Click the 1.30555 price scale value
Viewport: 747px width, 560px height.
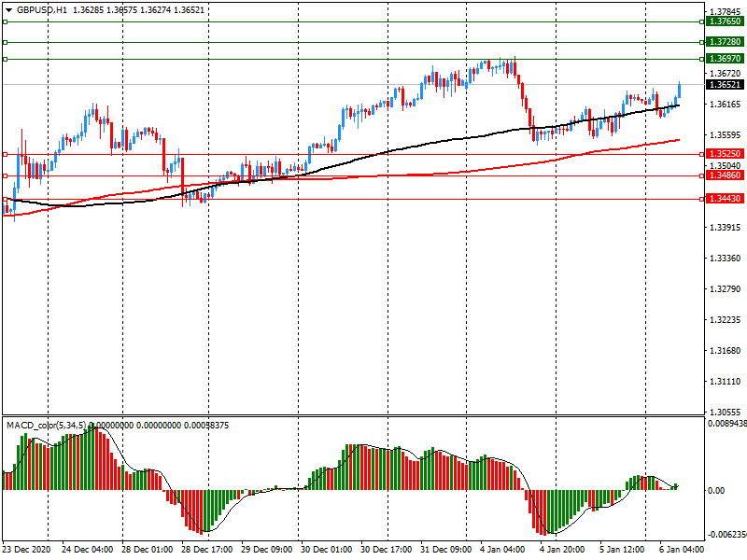[726, 413]
